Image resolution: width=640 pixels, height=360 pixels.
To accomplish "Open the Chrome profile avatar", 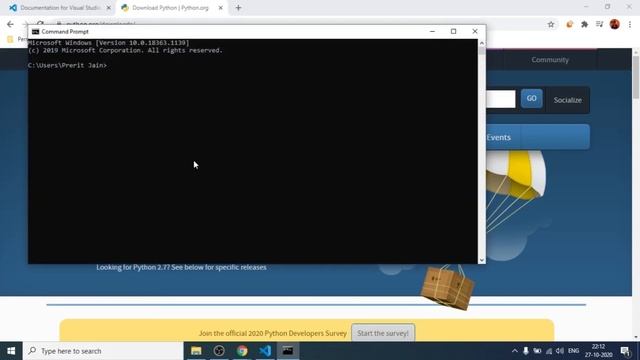I will coord(615,24).
